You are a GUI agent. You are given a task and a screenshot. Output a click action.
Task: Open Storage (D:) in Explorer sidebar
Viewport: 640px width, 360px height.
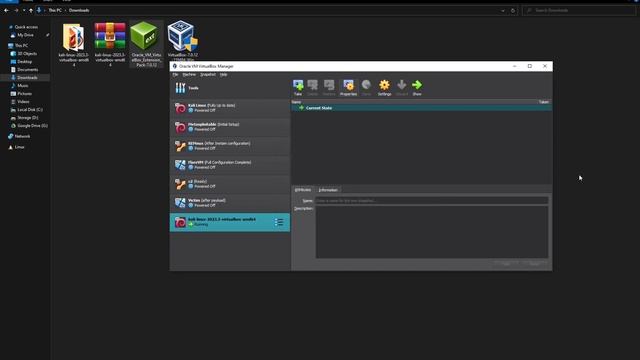[x=27, y=118]
